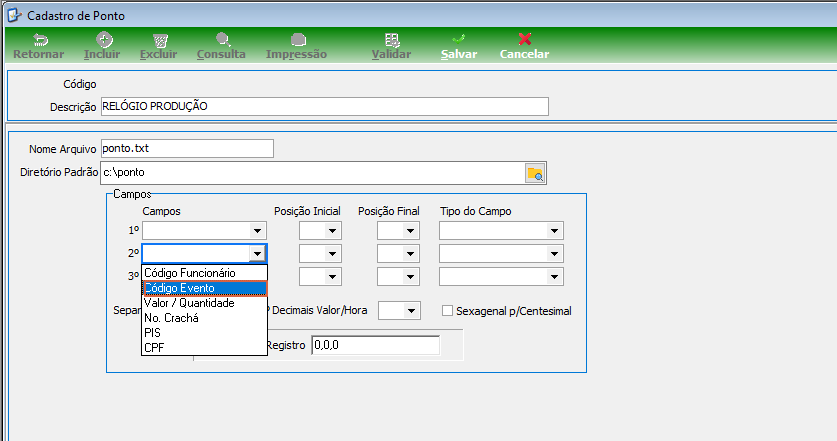Browse for folder in Diretório Padrão

click(535, 174)
